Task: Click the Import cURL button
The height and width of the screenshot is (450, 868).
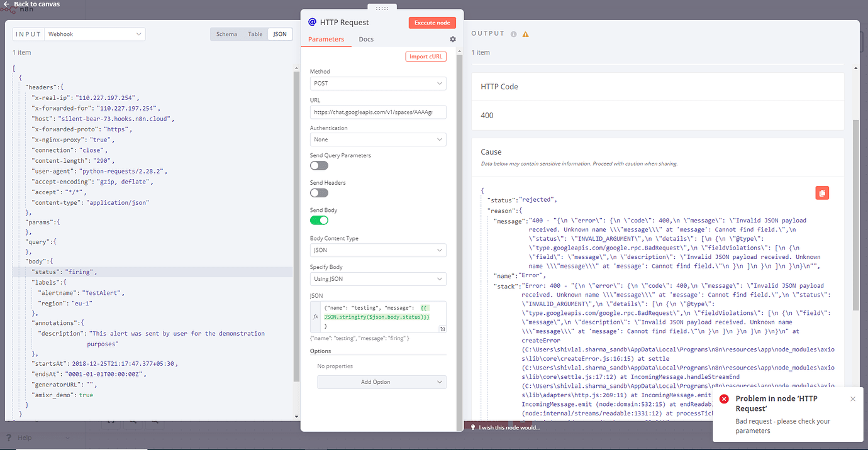Action: (x=426, y=57)
